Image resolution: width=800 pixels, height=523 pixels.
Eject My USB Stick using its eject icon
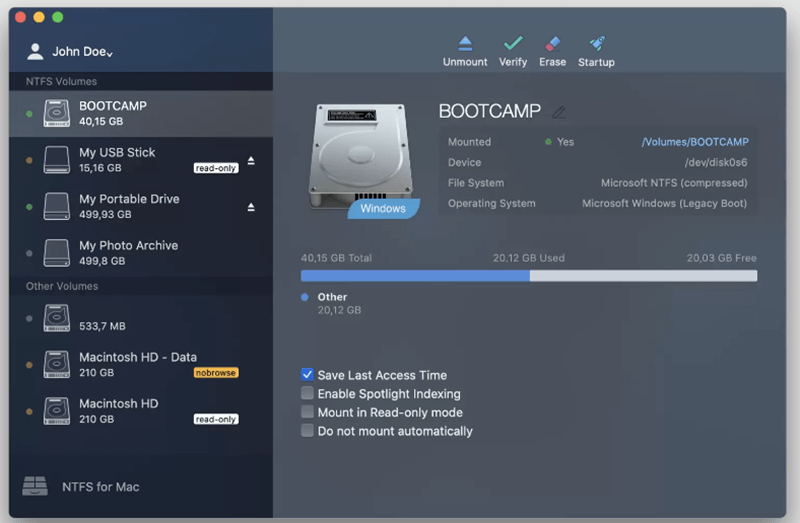(251, 160)
